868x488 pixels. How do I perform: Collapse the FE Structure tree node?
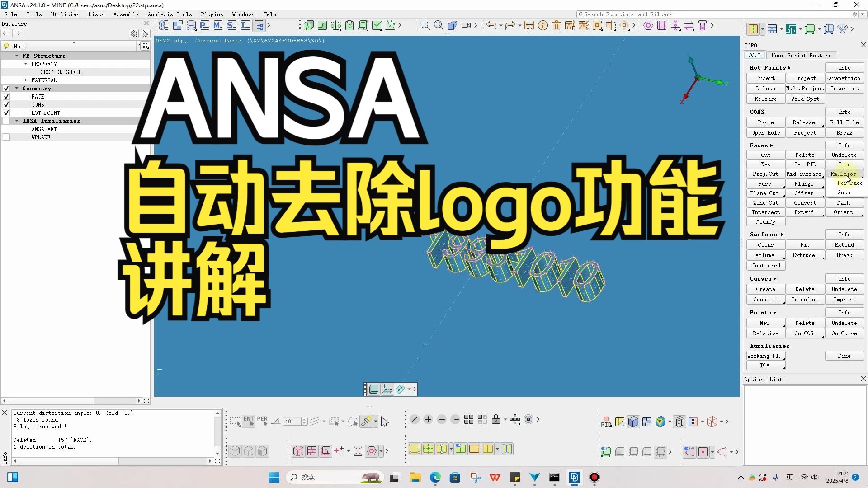(x=17, y=56)
